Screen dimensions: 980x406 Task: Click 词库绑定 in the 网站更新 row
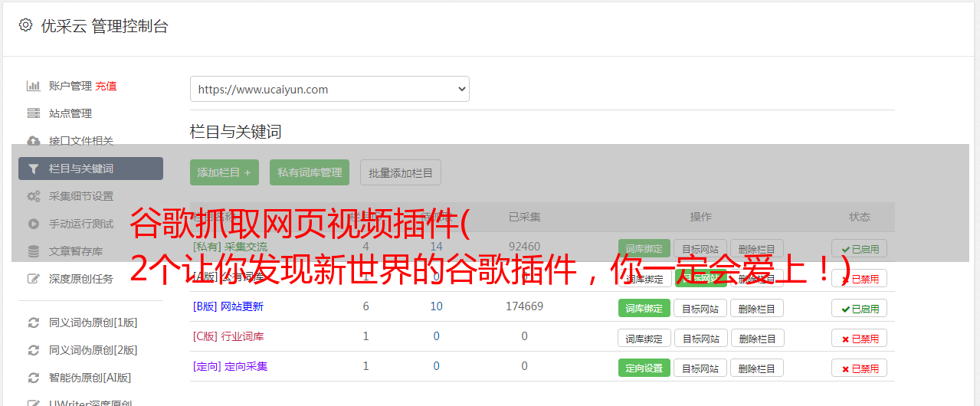coord(644,308)
